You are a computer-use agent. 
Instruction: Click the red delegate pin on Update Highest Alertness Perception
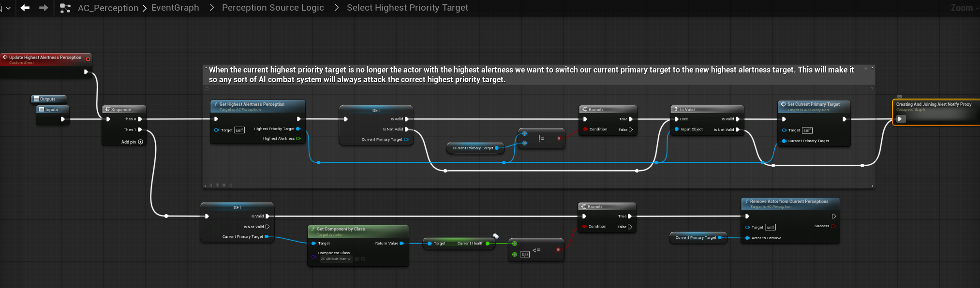click(x=88, y=59)
